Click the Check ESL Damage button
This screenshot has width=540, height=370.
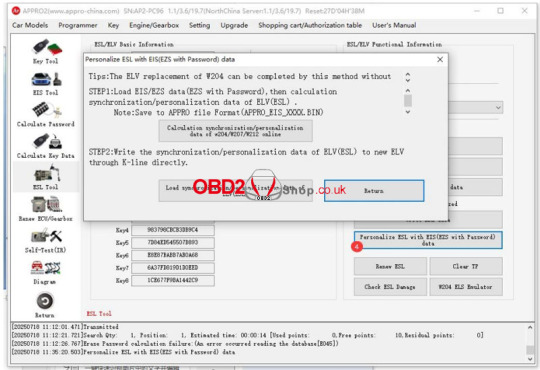pyautogui.click(x=390, y=287)
